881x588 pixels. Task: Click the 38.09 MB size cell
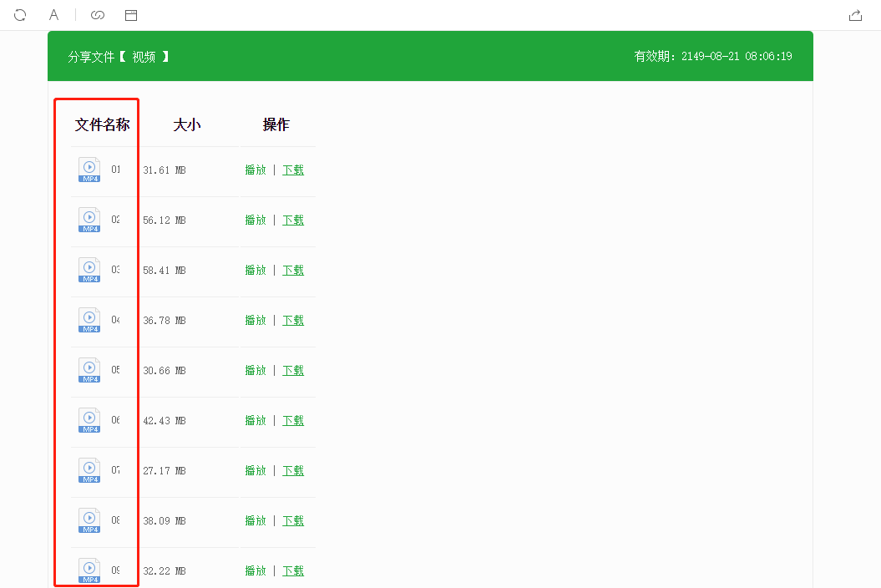[164, 520]
